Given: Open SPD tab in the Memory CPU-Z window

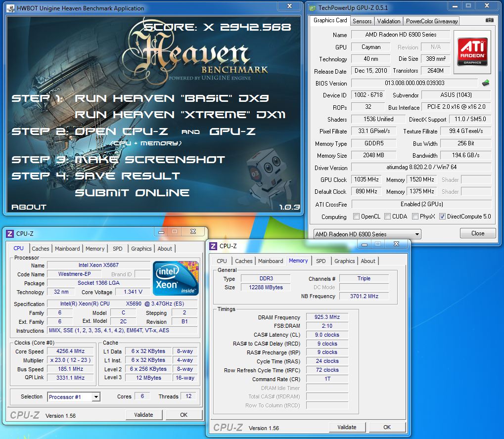Looking at the screenshot, I should 321,262.
